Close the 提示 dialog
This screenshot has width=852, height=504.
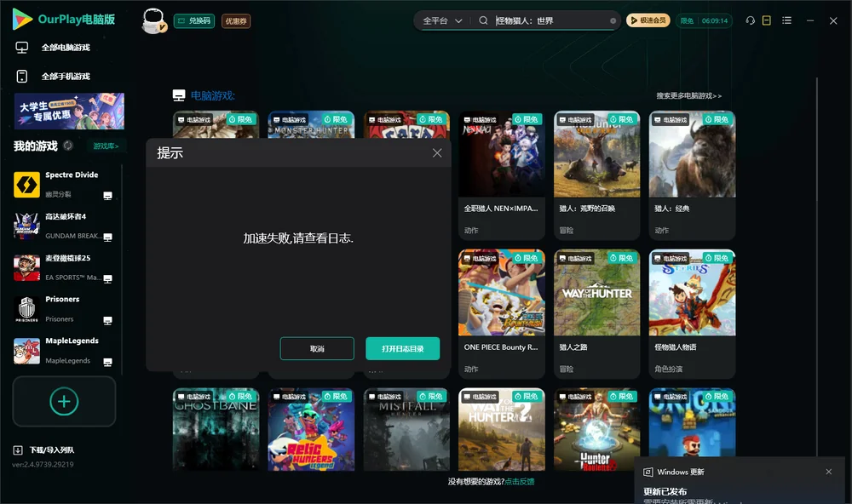pyautogui.click(x=437, y=153)
